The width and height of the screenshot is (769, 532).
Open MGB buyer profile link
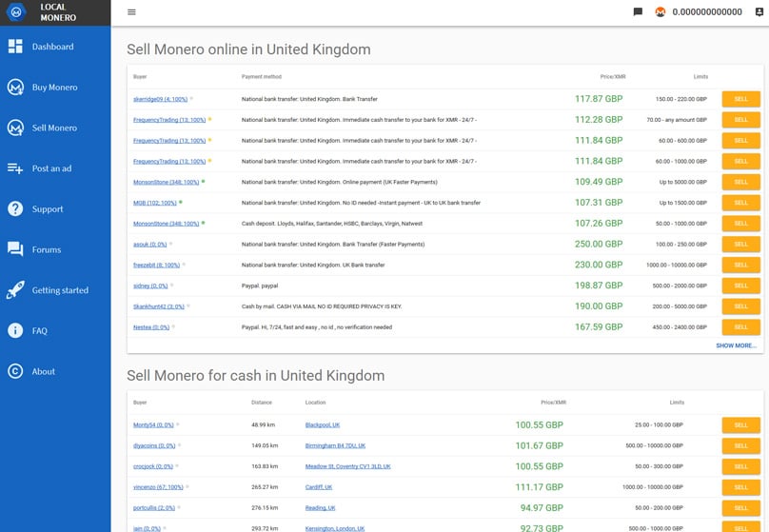pyautogui.click(x=154, y=203)
